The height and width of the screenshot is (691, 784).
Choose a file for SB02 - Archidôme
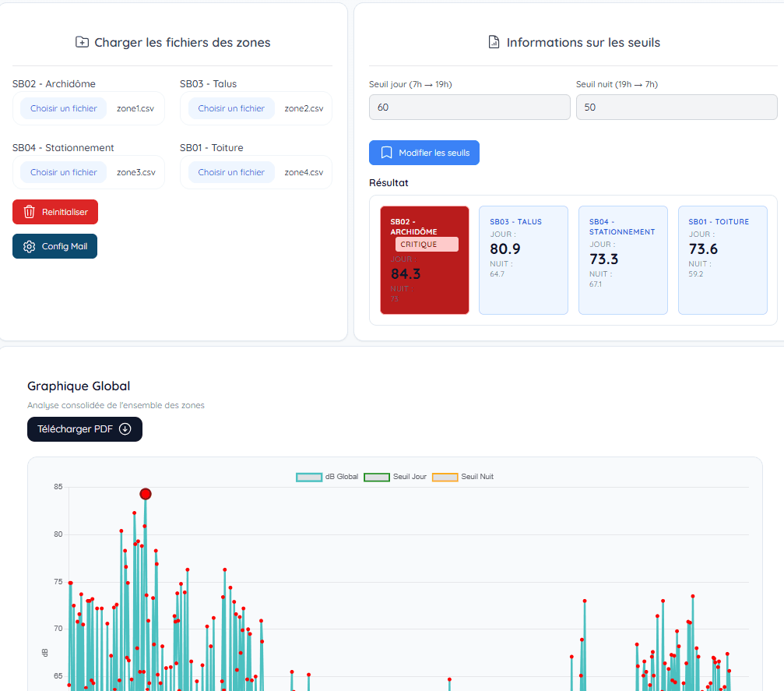(64, 108)
